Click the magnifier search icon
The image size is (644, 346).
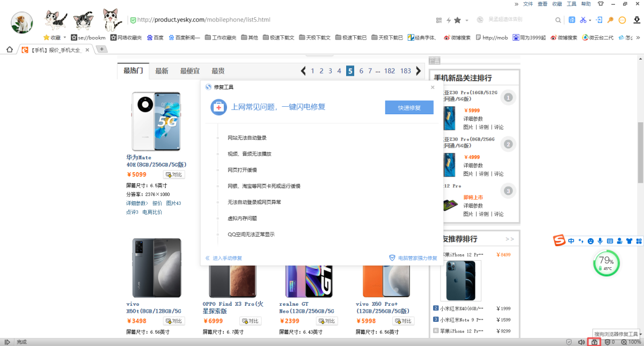pyautogui.click(x=559, y=20)
